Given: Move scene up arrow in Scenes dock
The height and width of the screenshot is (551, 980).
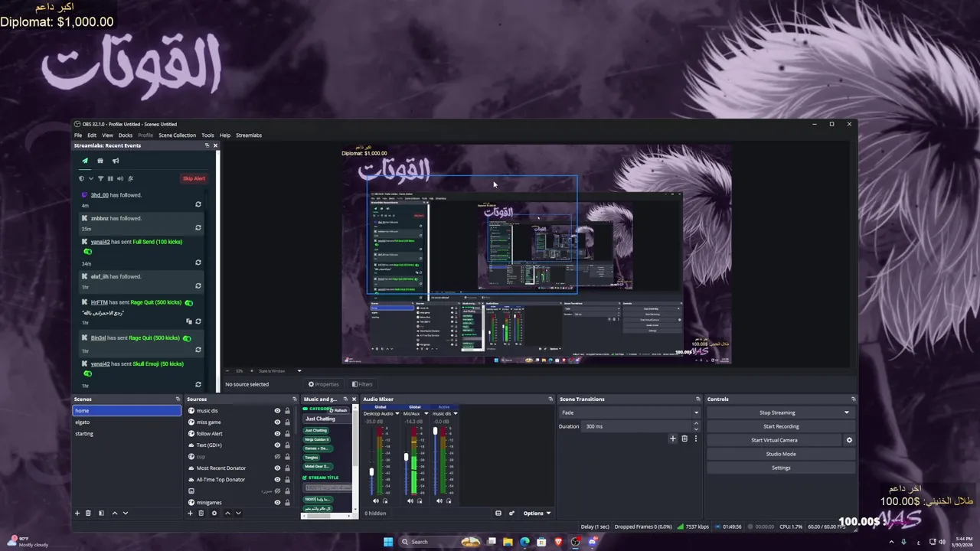Looking at the screenshot, I should click(115, 513).
